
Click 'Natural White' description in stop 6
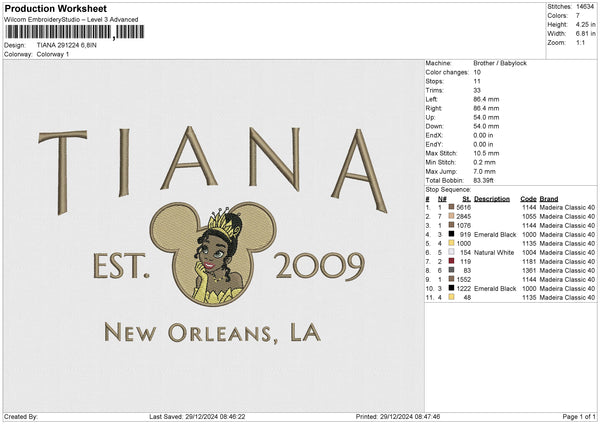[x=494, y=253]
